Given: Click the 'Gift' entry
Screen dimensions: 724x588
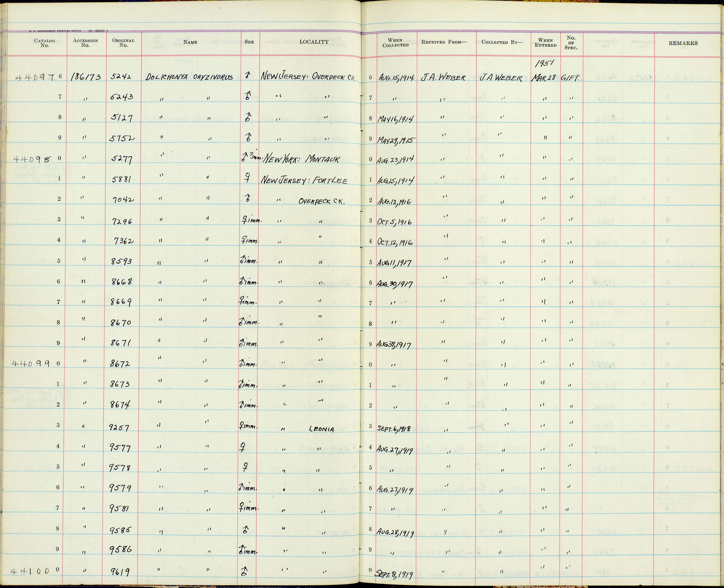Looking at the screenshot, I should point(571,78).
